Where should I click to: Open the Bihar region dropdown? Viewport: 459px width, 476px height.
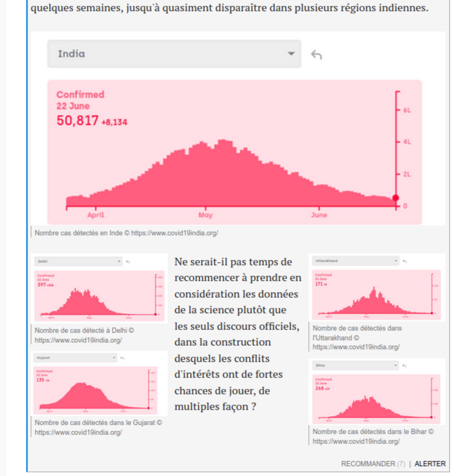pos(355,365)
